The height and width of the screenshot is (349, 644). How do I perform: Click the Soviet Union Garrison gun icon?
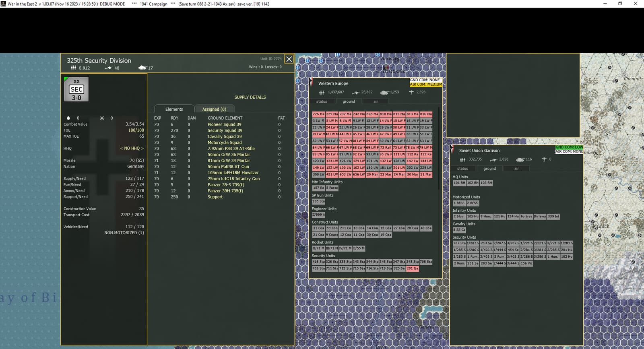(x=493, y=159)
